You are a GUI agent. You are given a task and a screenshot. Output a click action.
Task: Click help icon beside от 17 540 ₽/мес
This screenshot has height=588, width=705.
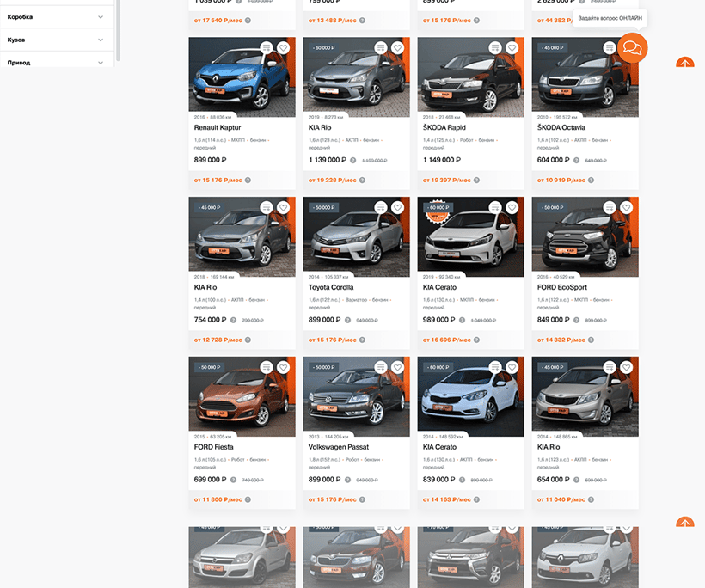(248, 21)
